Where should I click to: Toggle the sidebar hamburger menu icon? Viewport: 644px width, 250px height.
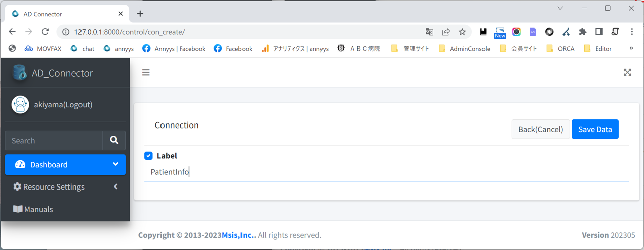pyautogui.click(x=146, y=73)
